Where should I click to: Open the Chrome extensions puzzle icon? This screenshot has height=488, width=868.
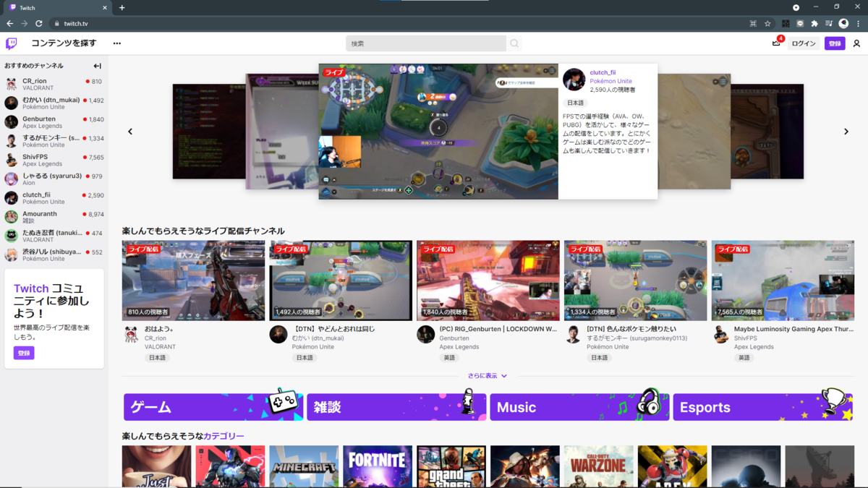point(814,23)
